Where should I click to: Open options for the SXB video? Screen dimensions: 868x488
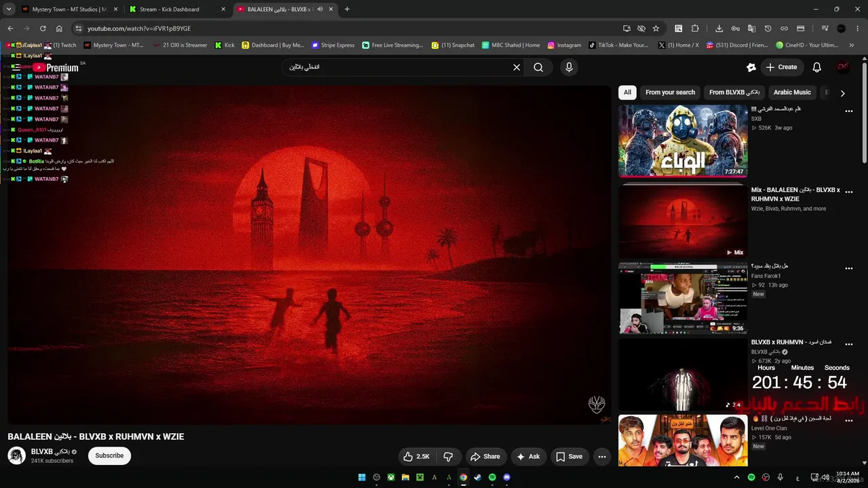(849, 111)
